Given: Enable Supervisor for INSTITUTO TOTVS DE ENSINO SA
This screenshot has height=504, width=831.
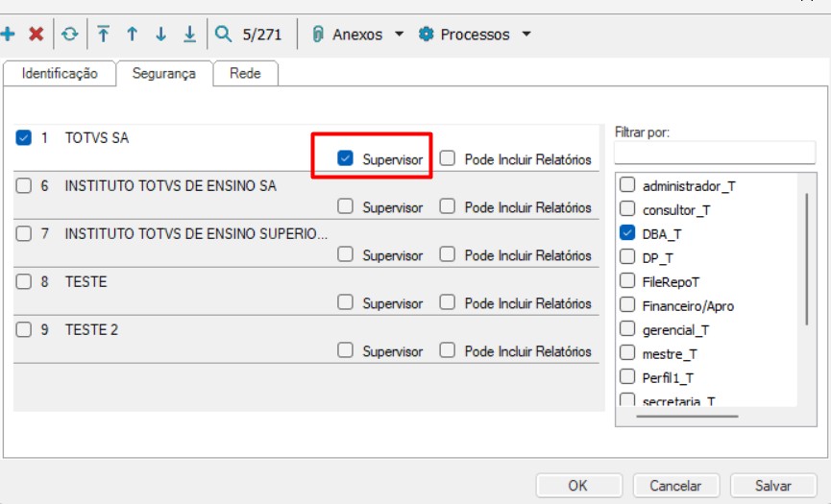Looking at the screenshot, I should (x=345, y=206).
